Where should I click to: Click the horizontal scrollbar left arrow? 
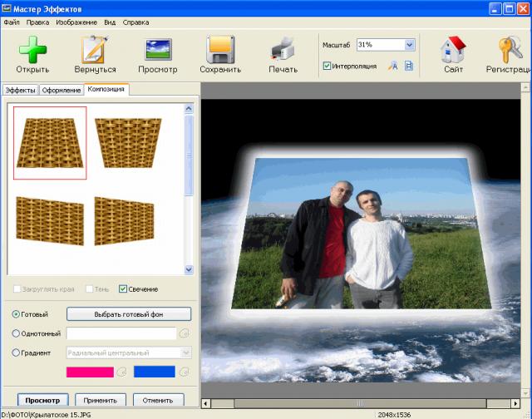pyautogui.click(x=205, y=403)
